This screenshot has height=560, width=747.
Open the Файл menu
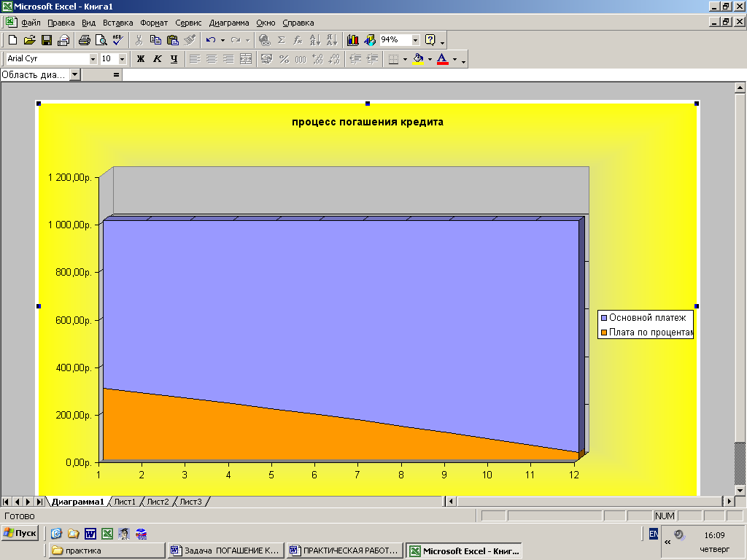pos(31,23)
